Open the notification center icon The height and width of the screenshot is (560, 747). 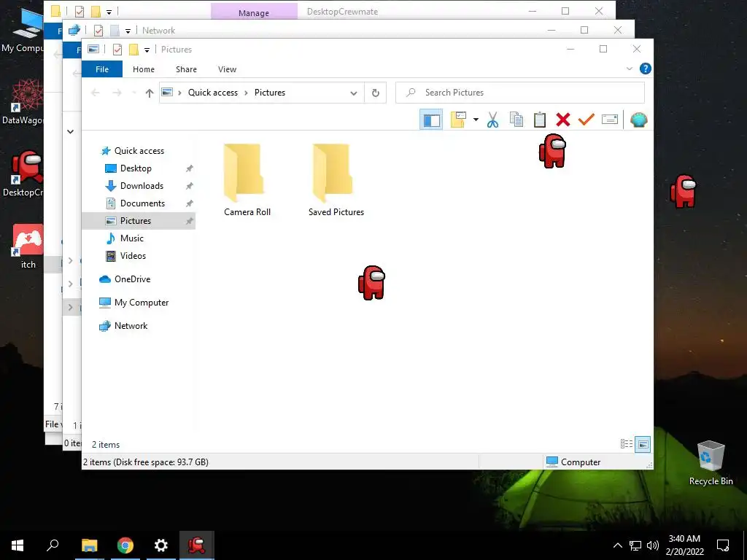(723, 545)
